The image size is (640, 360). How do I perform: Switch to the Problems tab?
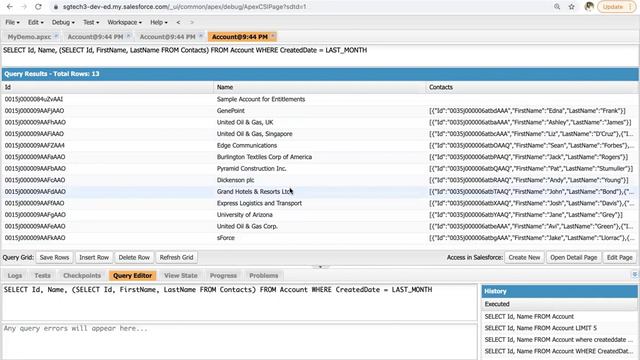pos(264,276)
